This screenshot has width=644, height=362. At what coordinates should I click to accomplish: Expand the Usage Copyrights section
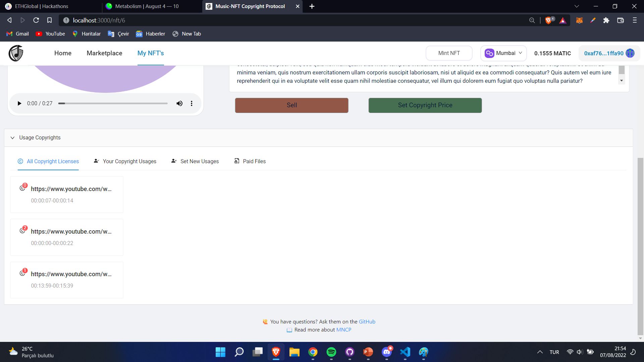12,137
